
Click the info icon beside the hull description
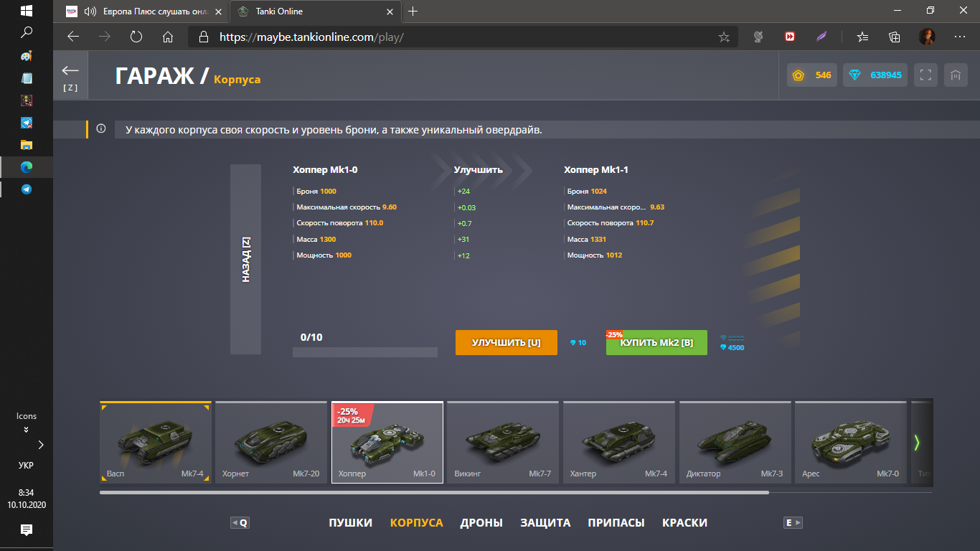[101, 129]
